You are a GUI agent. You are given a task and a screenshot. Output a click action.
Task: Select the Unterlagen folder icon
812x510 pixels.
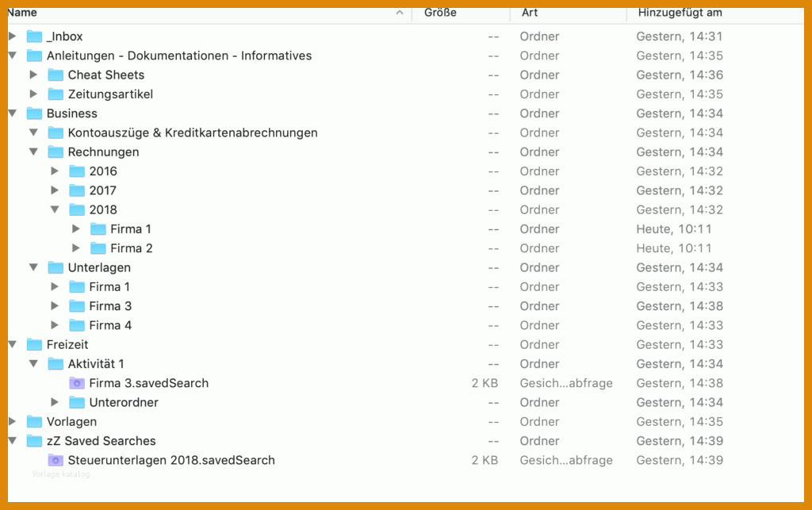click(x=56, y=267)
